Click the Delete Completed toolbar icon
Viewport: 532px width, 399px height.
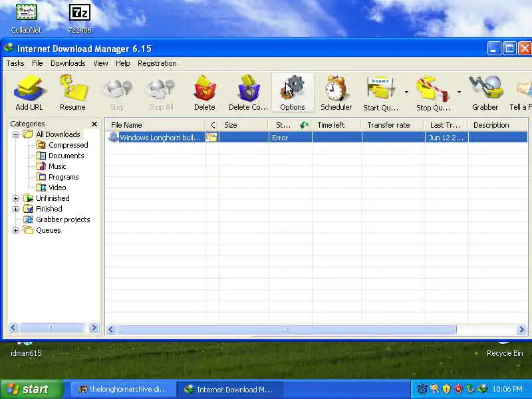[248, 92]
